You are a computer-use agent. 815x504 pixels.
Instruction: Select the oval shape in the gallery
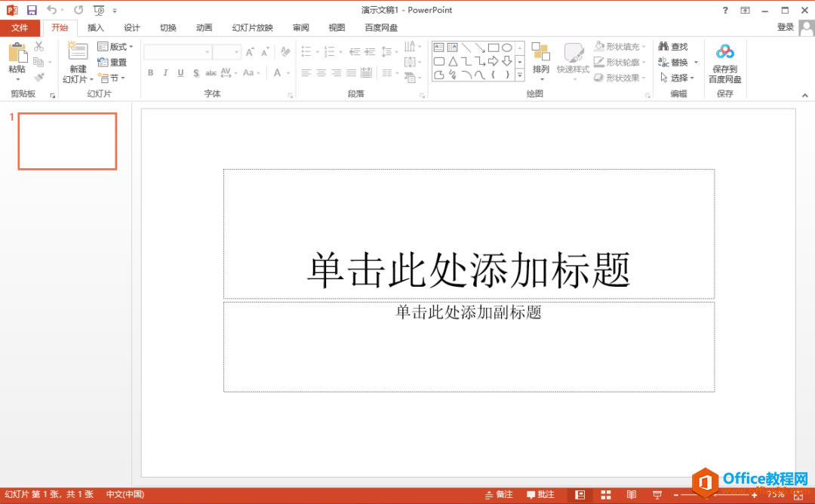(x=507, y=48)
